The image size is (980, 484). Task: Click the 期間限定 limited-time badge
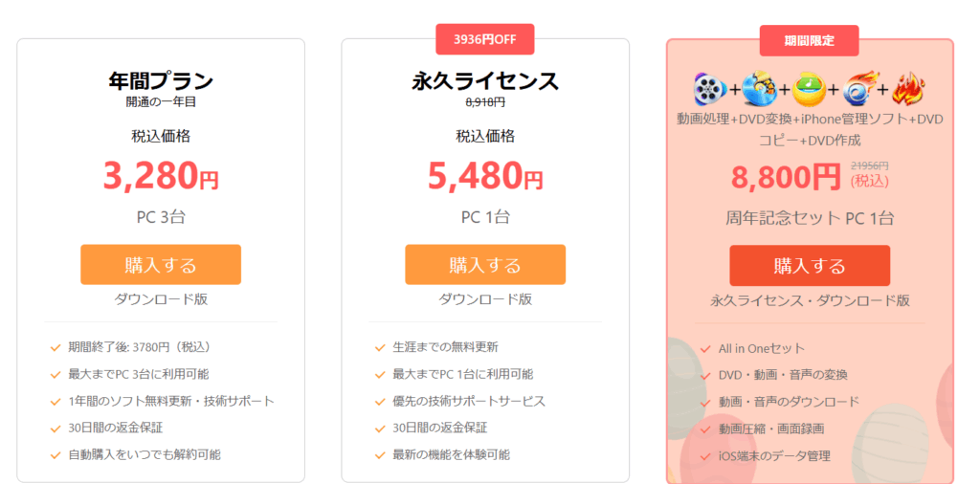(810, 40)
